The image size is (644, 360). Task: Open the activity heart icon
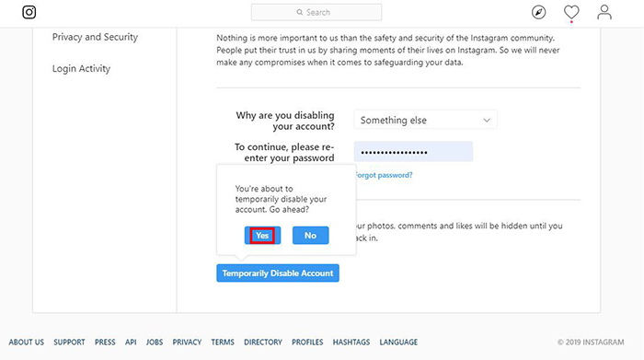tap(571, 12)
